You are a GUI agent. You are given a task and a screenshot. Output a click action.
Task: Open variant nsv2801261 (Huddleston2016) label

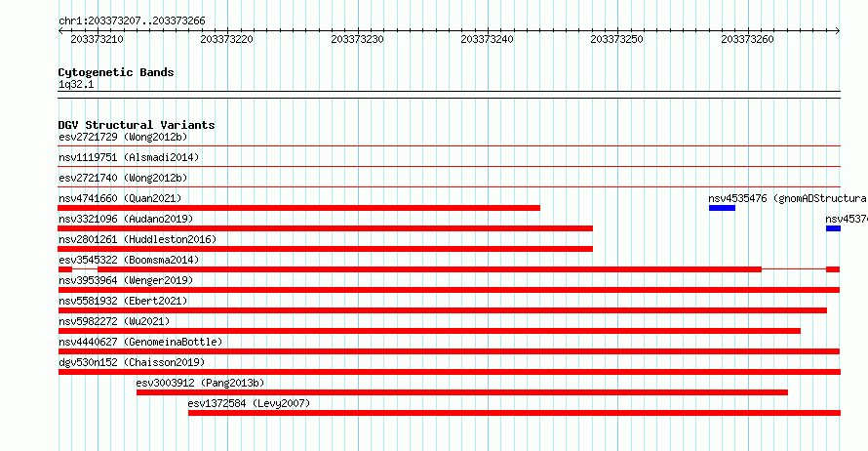(138, 239)
